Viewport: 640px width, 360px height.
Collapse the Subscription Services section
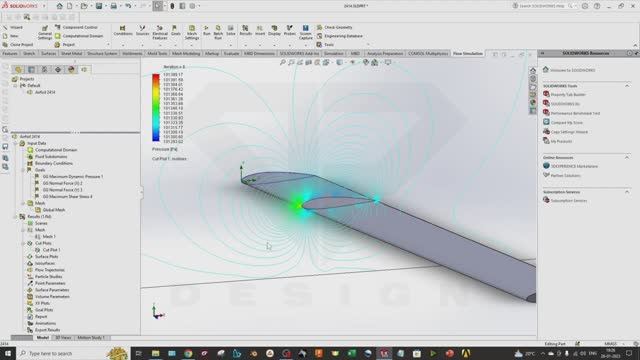point(627,192)
